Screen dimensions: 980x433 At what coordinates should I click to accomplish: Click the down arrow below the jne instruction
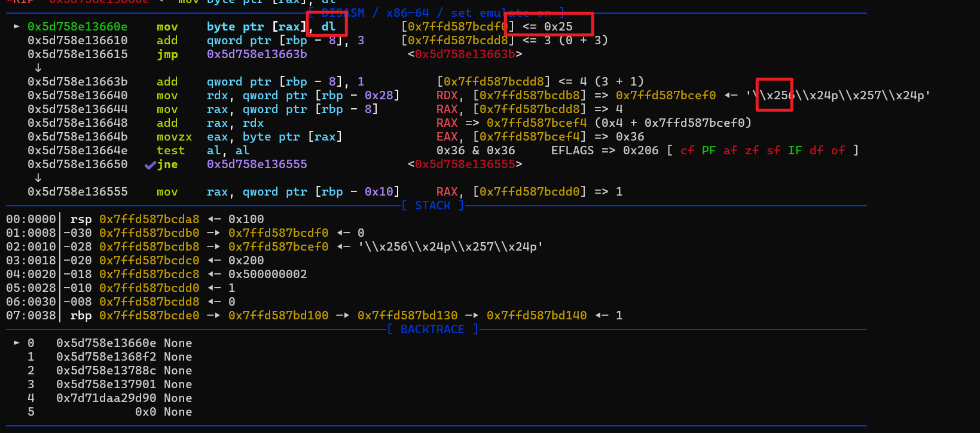tap(38, 178)
